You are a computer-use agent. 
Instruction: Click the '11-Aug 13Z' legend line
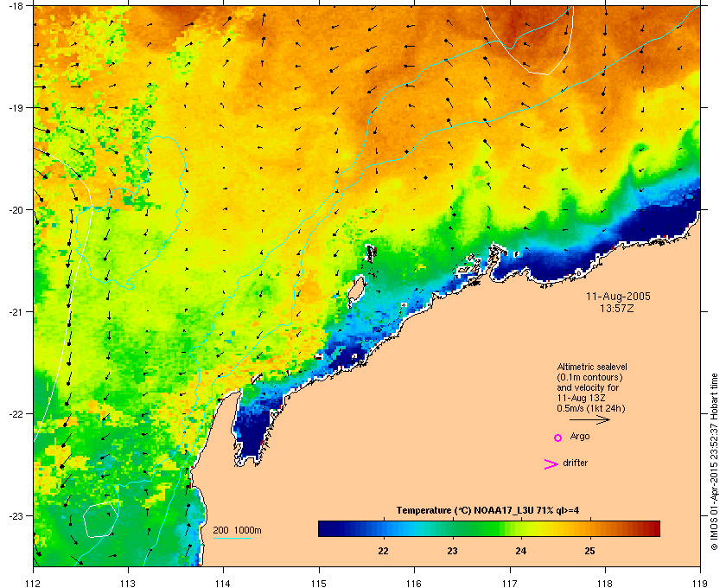coord(581,398)
